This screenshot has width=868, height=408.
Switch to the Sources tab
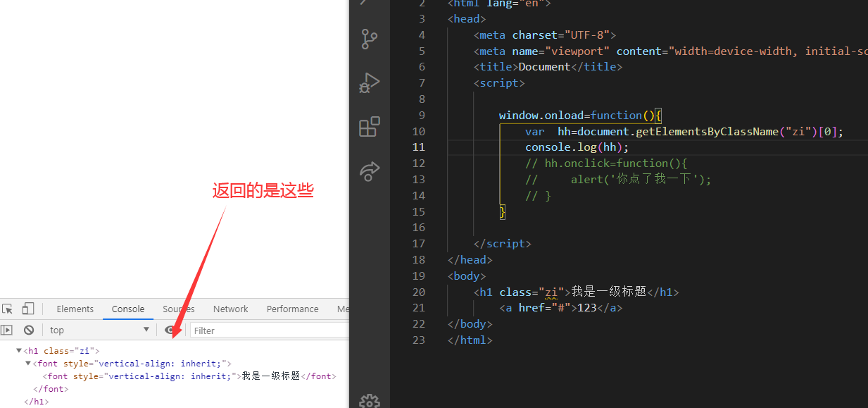pos(179,309)
